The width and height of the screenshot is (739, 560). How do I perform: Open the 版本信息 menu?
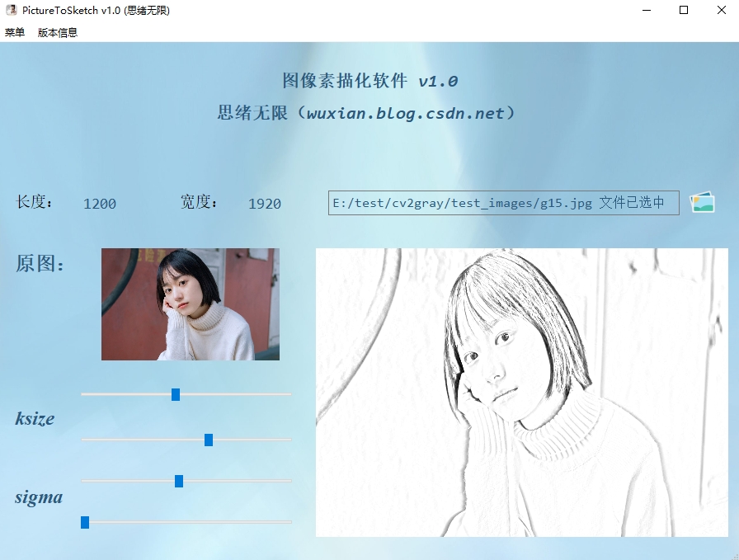tap(58, 32)
